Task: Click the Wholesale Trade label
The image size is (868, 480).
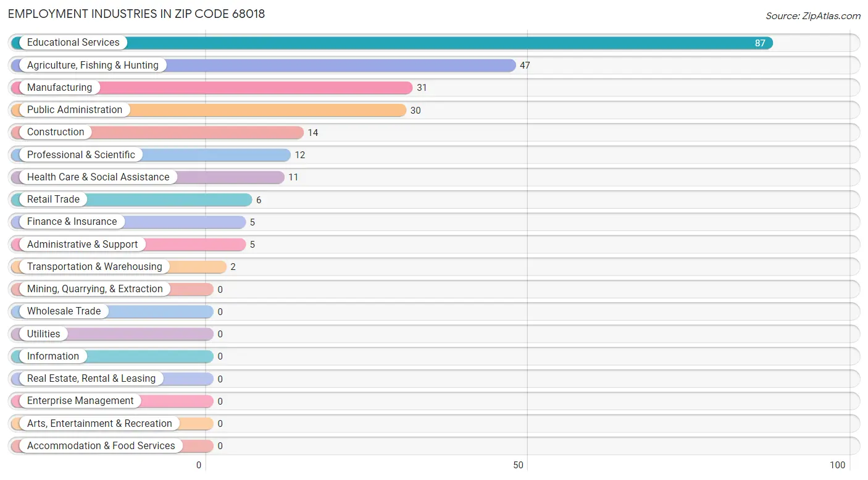Action: pos(64,311)
